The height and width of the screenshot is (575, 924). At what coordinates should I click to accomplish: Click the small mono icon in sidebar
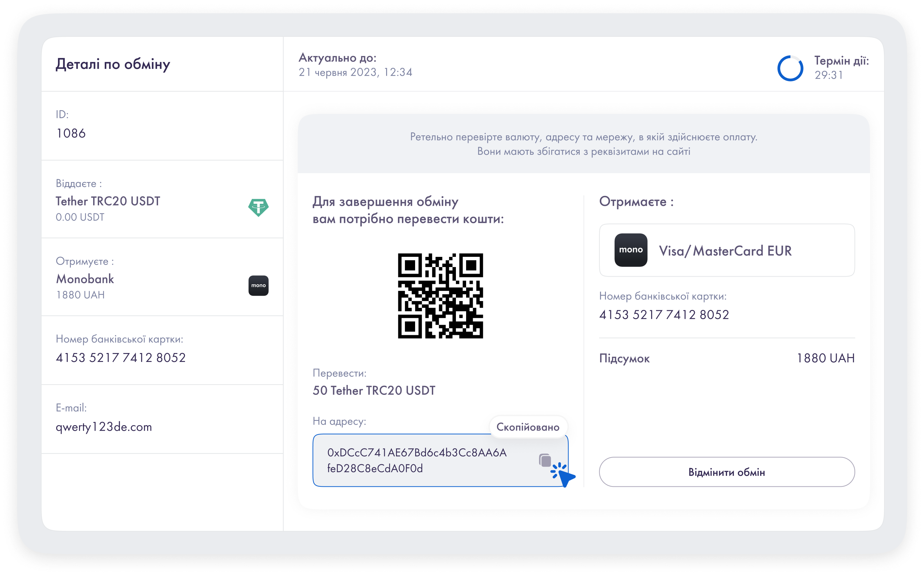click(258, 285)
